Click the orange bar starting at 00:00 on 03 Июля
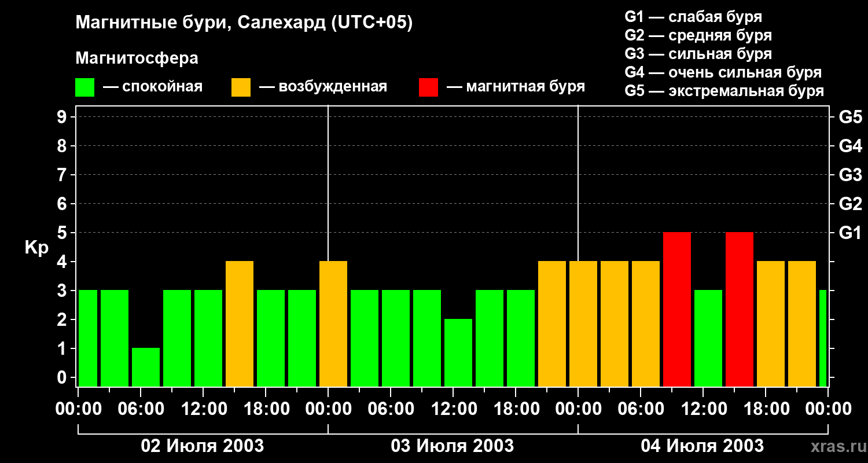This screenshot has height=463, width=868. coord(333,324)
